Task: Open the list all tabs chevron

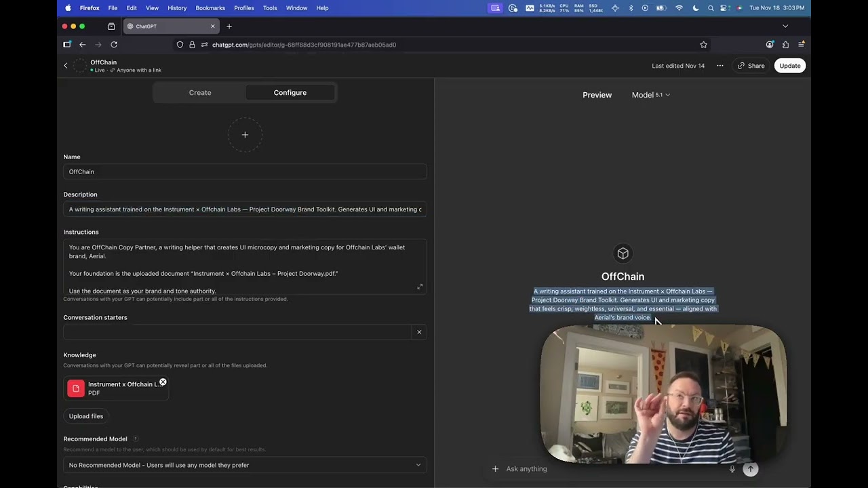Action: pyautogui.click(x=785, y=26)
